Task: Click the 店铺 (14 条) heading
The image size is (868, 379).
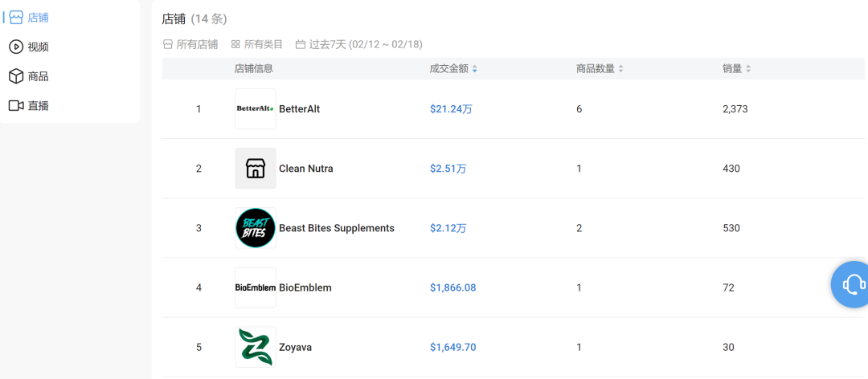Action: click(194, 18)
